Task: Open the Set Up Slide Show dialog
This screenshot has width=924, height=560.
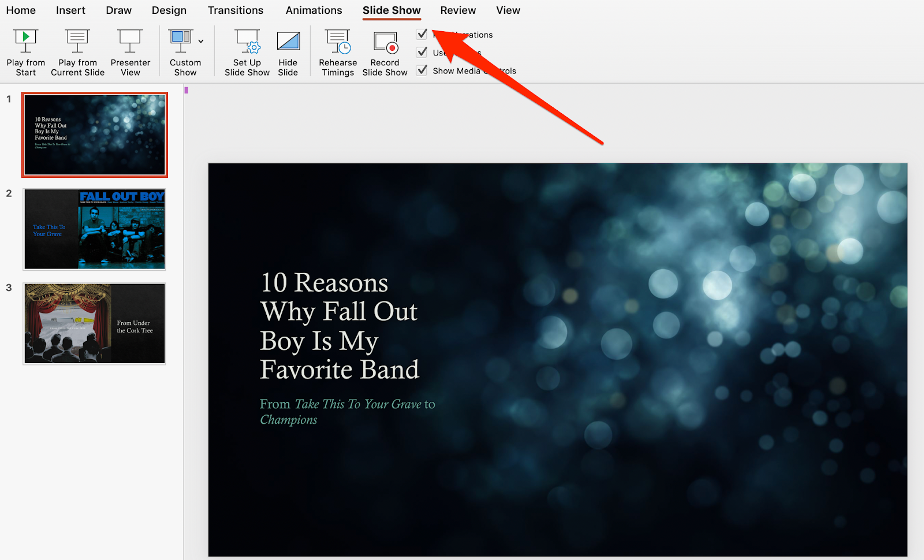Action: (x=247, y=53)
